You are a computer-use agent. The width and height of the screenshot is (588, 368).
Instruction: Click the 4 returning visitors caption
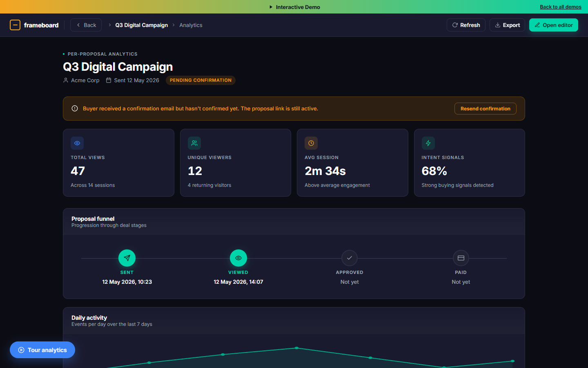[x=209, y=185]
